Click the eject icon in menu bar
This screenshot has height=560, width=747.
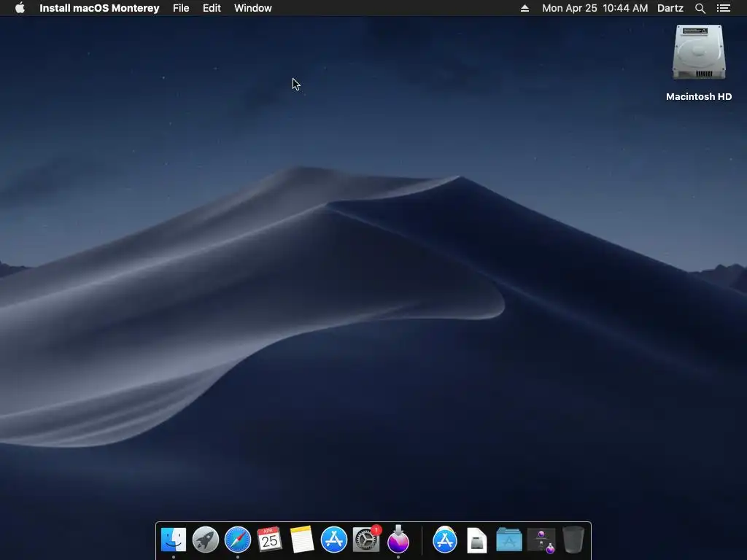pyautogui.click(x=525, y=8)
